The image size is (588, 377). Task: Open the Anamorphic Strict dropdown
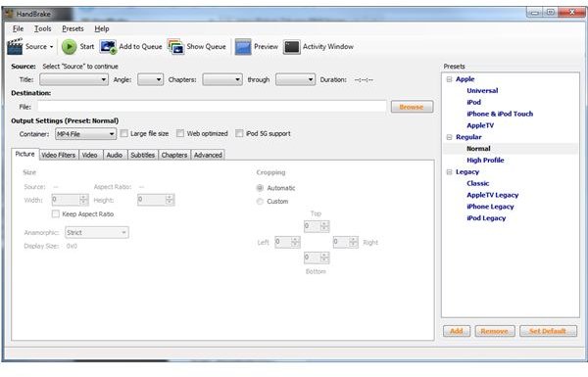pyautogui.click(x=97, y=233)
